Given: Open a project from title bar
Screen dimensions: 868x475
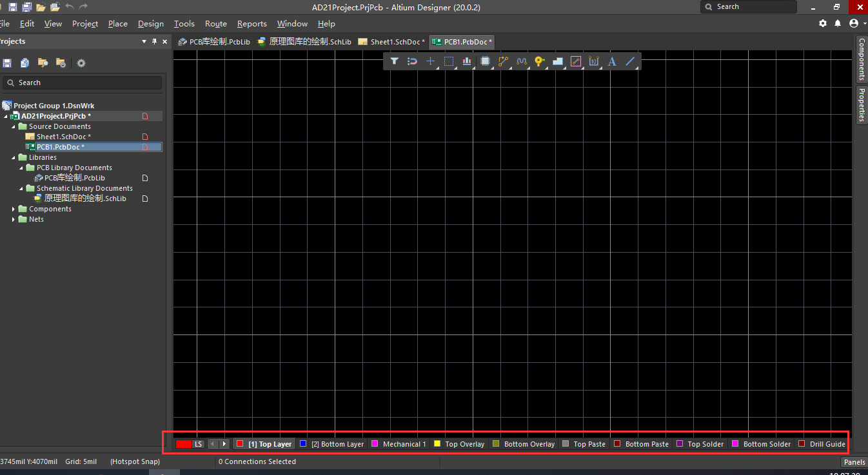Looking at the screenshot, I should coord(55,7).
